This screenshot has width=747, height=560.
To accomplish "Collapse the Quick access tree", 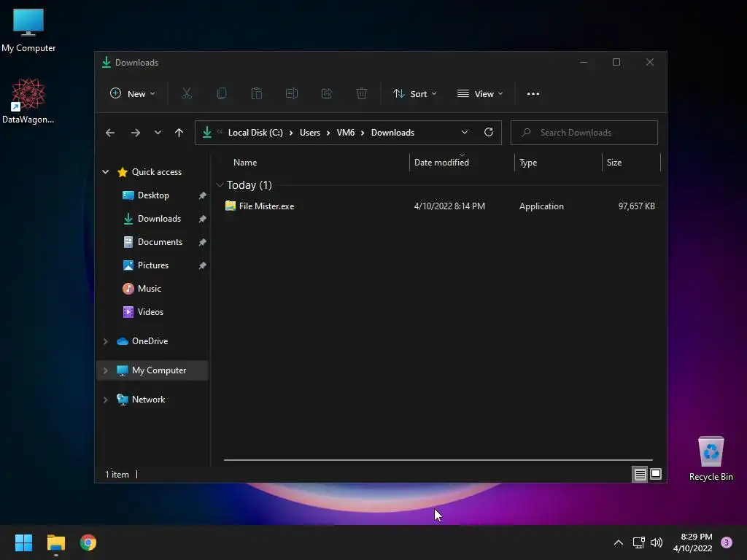I will 105,172.
